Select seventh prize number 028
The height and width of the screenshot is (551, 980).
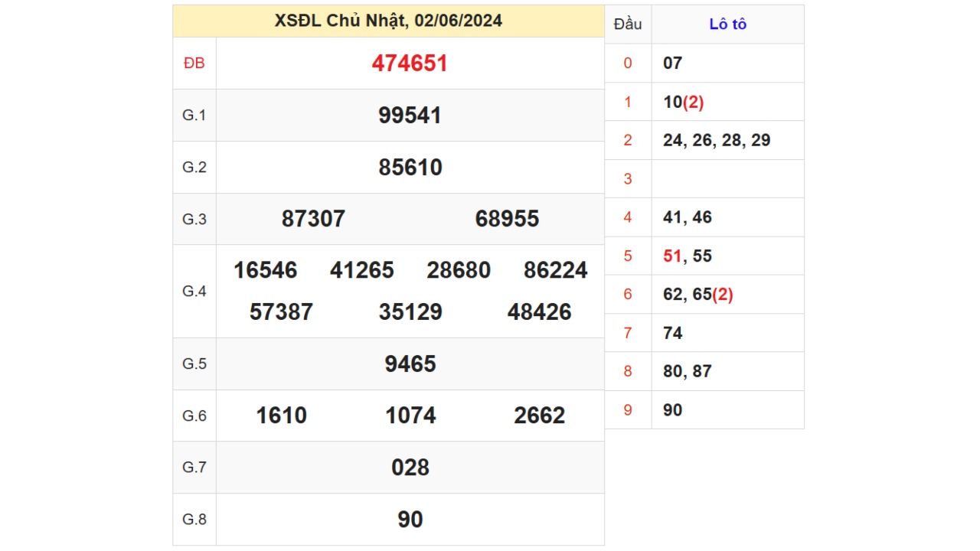tap(410, 468)
